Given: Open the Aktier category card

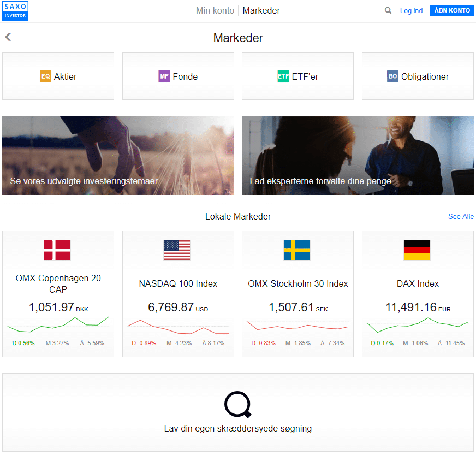Looking at the screenshot, I should click(x=58, y=76).
